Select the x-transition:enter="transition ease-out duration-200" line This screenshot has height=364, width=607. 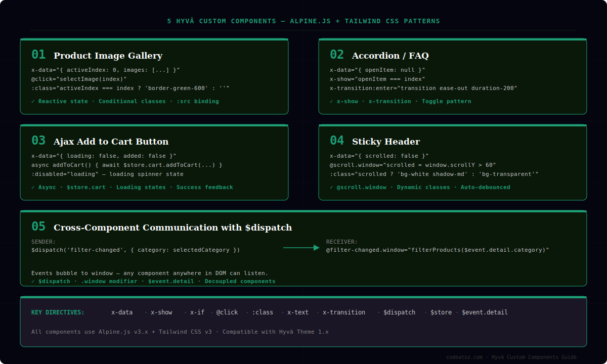[423, 88]
